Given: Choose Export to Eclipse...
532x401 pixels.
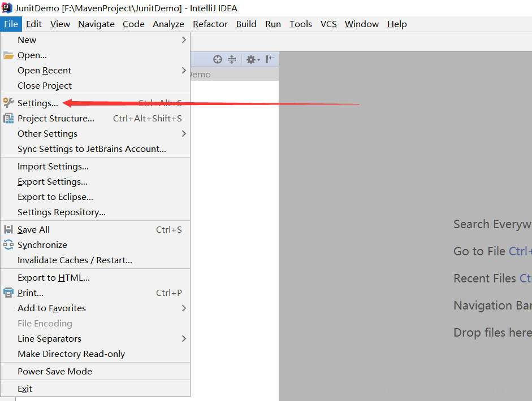Looking at the screenshot, I should [x=96, y=197].
